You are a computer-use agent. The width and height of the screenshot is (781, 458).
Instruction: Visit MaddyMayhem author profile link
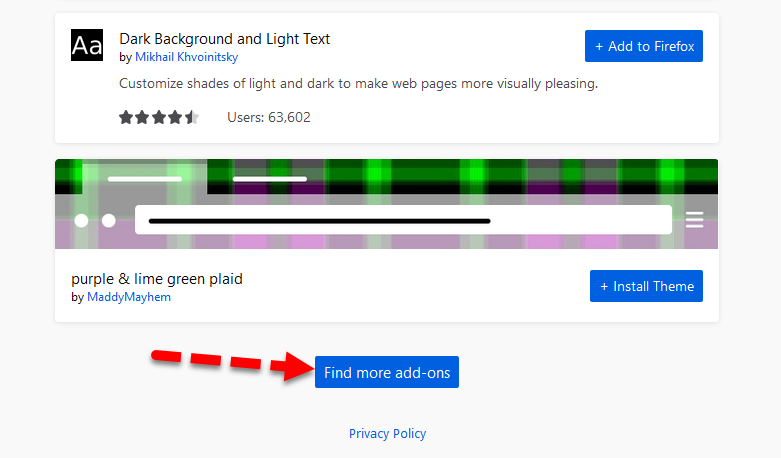(x=129, y=297)
